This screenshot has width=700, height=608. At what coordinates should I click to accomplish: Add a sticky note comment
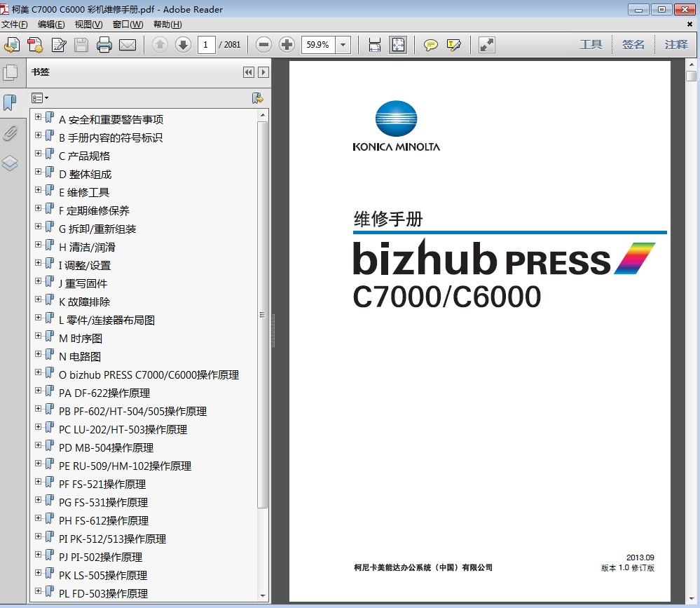click(431, 45)
